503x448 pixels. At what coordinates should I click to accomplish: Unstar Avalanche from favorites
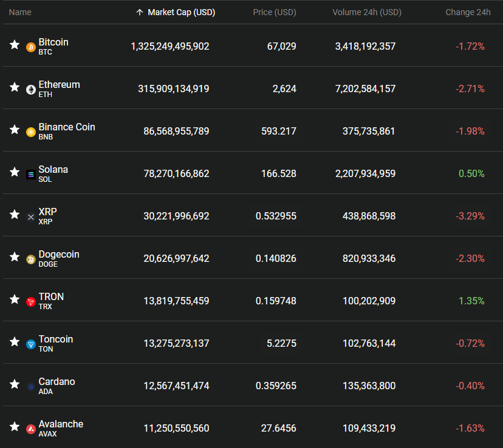[x=15, y=427]
